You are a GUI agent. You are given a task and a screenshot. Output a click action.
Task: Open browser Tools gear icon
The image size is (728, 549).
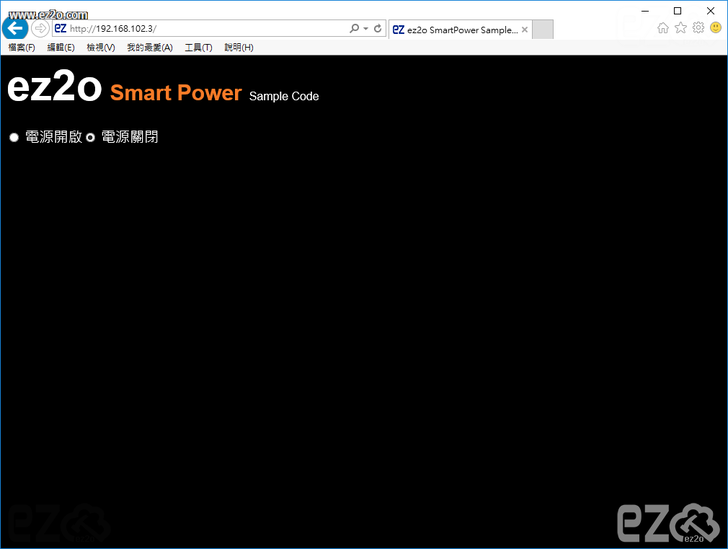[x=698, y=28]
